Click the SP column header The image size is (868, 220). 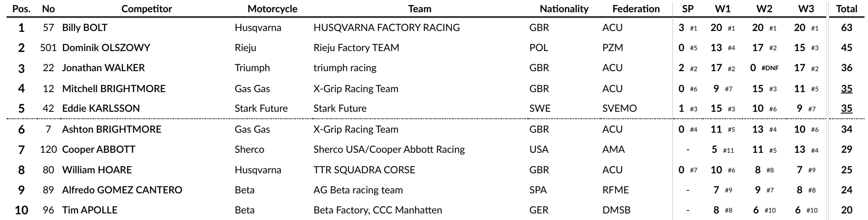[688, 9]
